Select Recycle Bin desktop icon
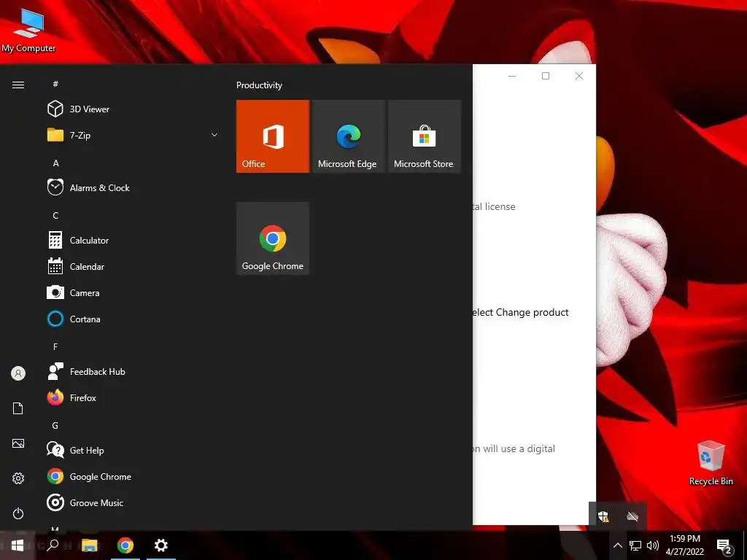Screen dimensions: 747x560 point(711,463)
